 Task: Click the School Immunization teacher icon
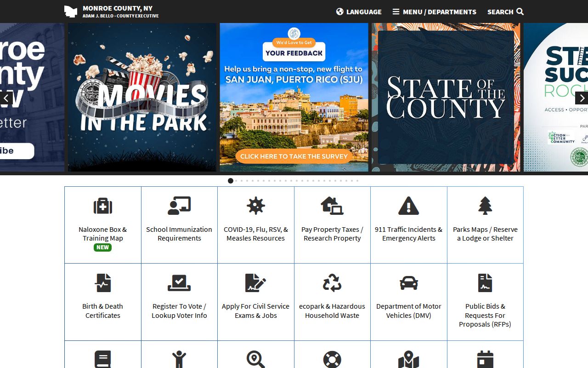pos(179,206)
